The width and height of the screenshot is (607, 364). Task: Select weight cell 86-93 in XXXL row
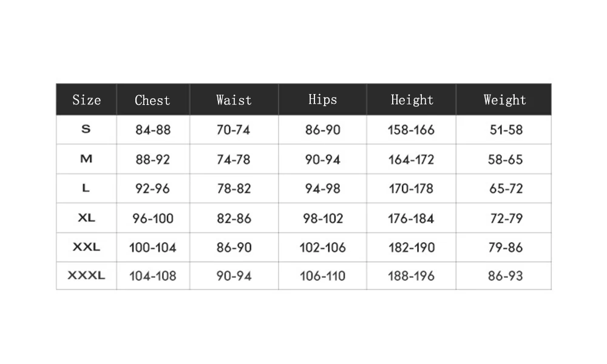tap(505, 276)
